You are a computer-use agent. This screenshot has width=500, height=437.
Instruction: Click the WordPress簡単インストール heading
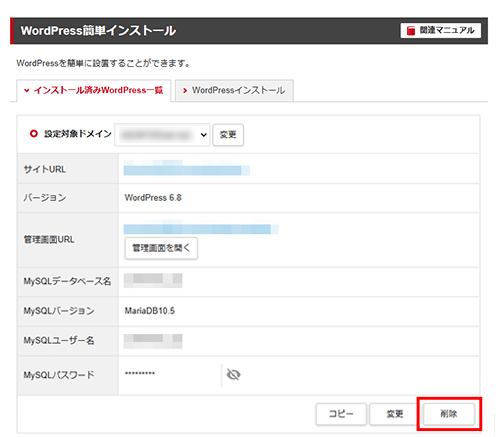pyautogui.click(x=98, y=31)
